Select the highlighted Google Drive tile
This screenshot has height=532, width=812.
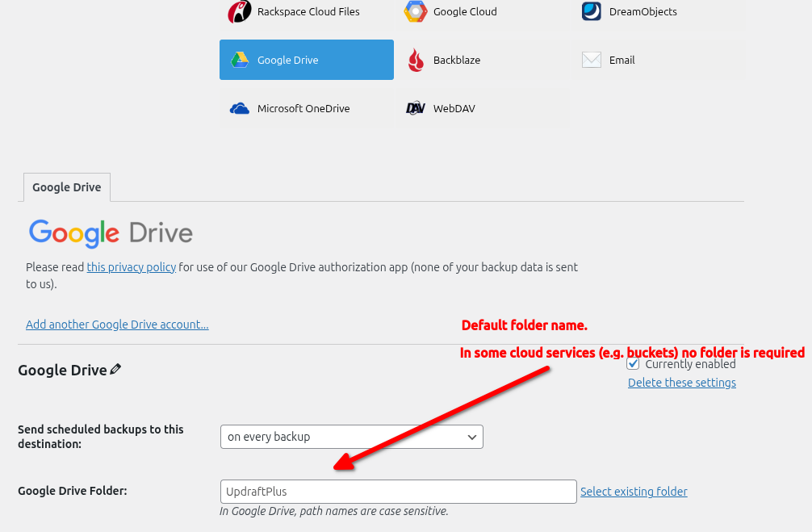pyautogui.click(x=306, y=60)
